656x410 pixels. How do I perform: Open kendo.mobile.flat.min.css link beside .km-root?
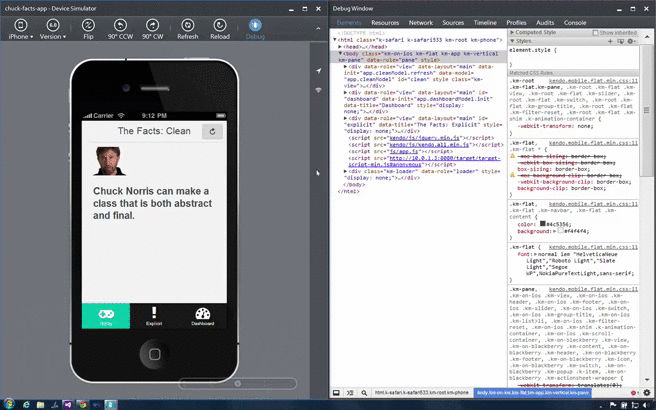tap(593, 81)
